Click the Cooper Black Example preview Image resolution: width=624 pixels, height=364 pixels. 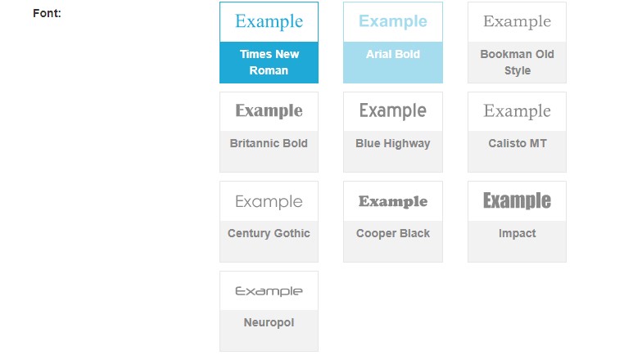click(393, 201)
